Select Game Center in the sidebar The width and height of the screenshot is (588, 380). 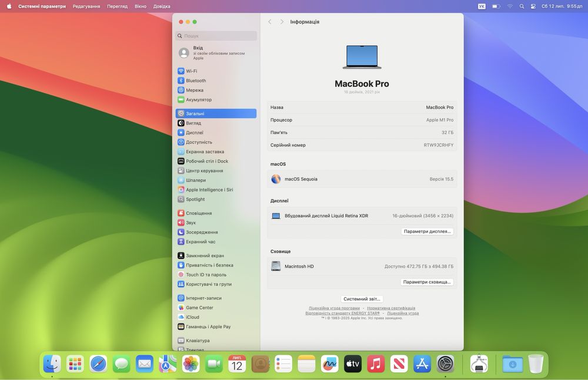[x=216, y=308]
